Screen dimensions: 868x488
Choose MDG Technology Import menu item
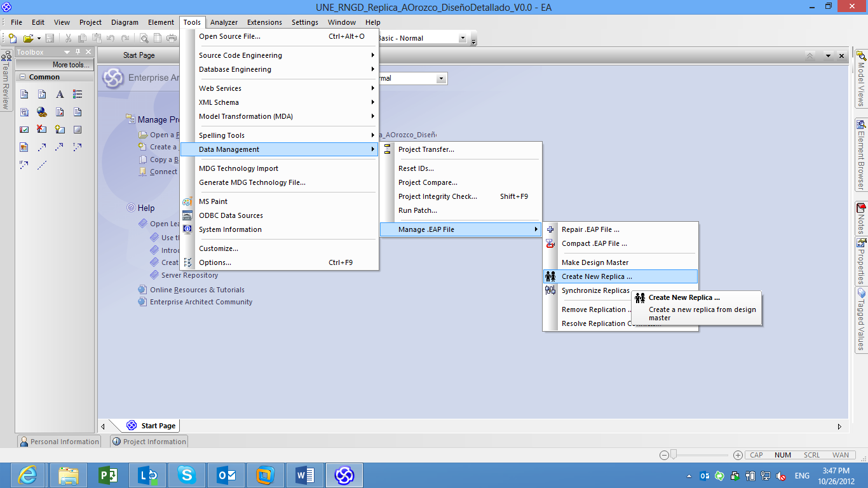coord(280,168)
